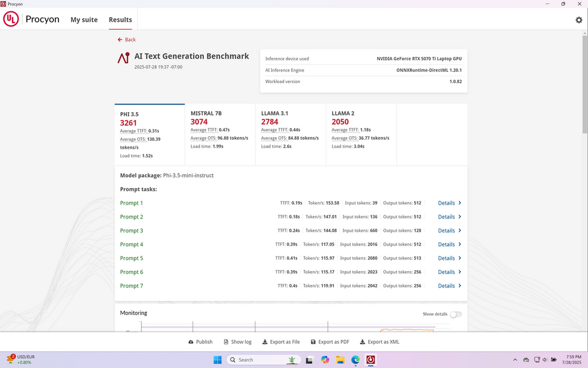Open Procyon settings with the gear icon

click(579, 20)
